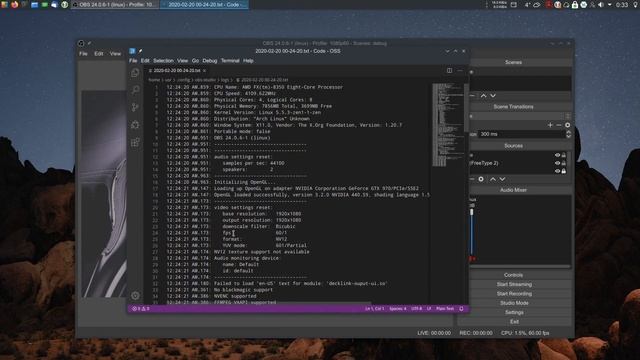
Task: Remove selected scene with the minus icon
Action: point(472,96)
